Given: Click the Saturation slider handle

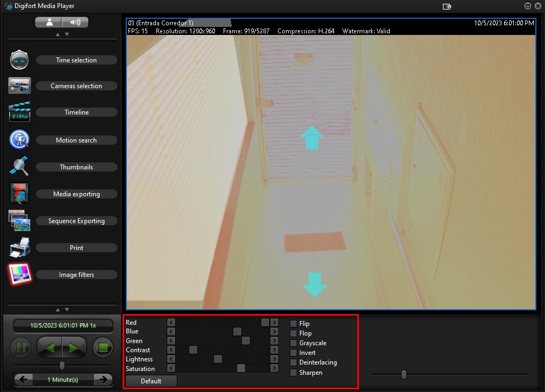Looking at the screenshot, I should click(x=241, y=368).
